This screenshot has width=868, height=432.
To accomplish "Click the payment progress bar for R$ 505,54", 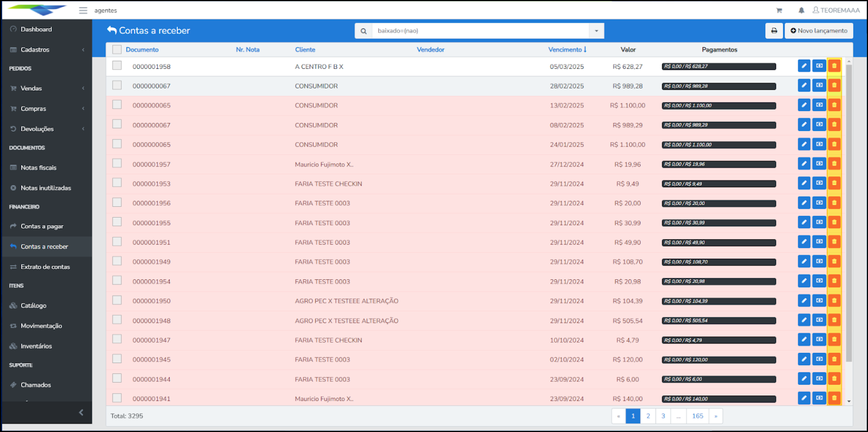I will (719, 320).
